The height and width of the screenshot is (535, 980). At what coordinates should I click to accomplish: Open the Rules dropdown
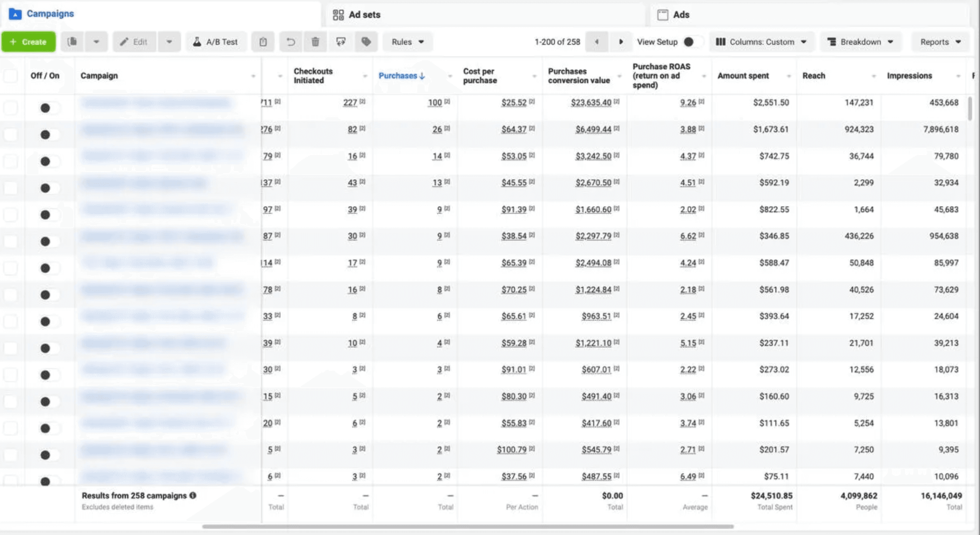point(407,42)
